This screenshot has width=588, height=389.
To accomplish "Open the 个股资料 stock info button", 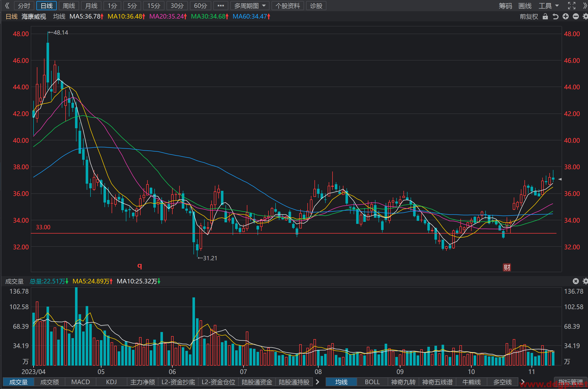I will [x=288, y=6].
